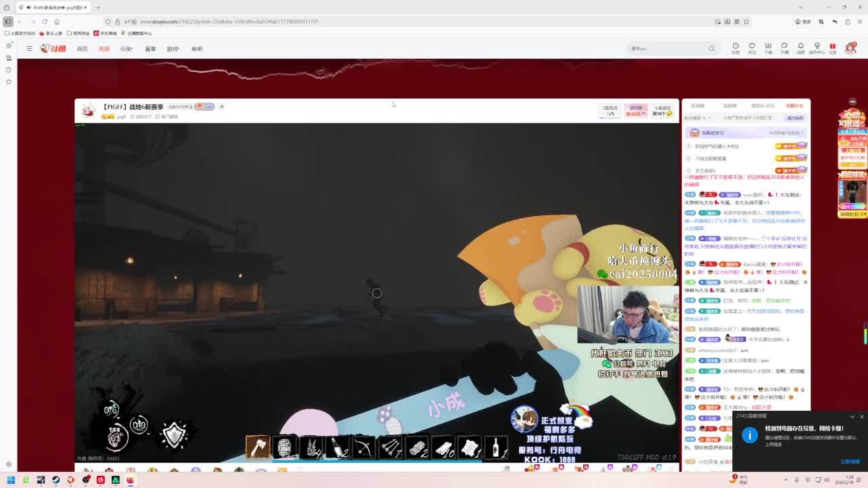Image resolution: width=868 pixels, height=488 pixels.
Task: Click the 成为钻粉 button
Action: [795, 118]
